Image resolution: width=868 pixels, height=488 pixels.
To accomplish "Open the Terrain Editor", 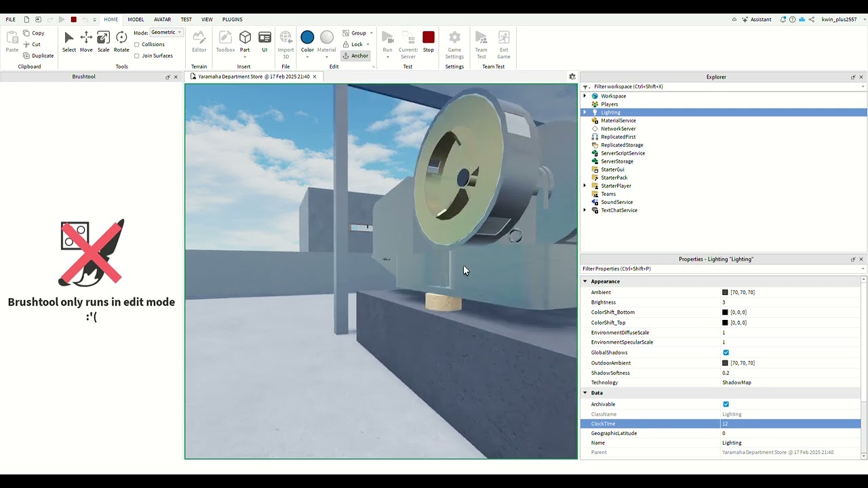I will click(199, 42).
